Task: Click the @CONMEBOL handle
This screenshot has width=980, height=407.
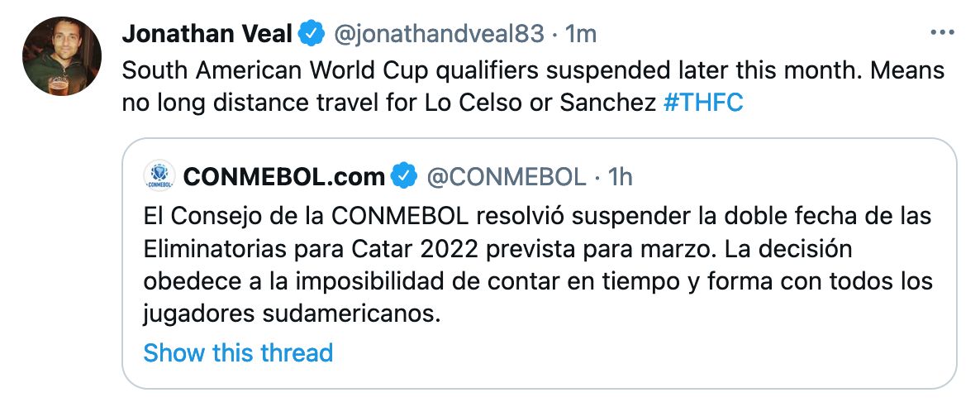Action: pyautogui.click(x=505, y=176)
